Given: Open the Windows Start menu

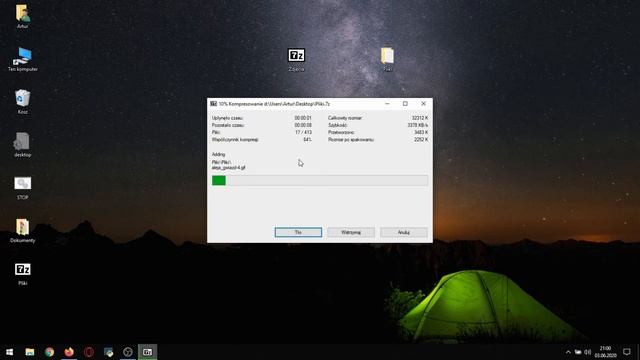Looking at the screenshot, I should 9,352.
